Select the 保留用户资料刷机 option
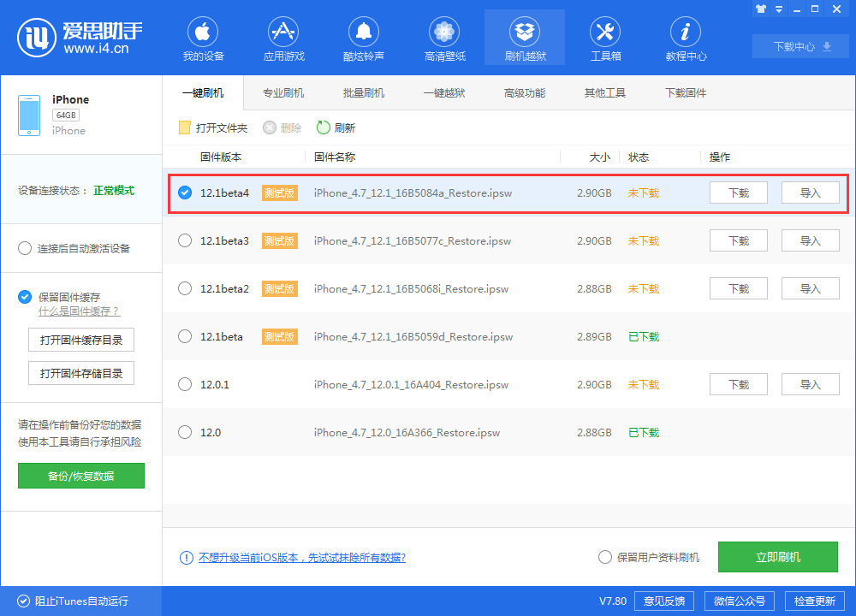856x616 pixels. point(605,557)
